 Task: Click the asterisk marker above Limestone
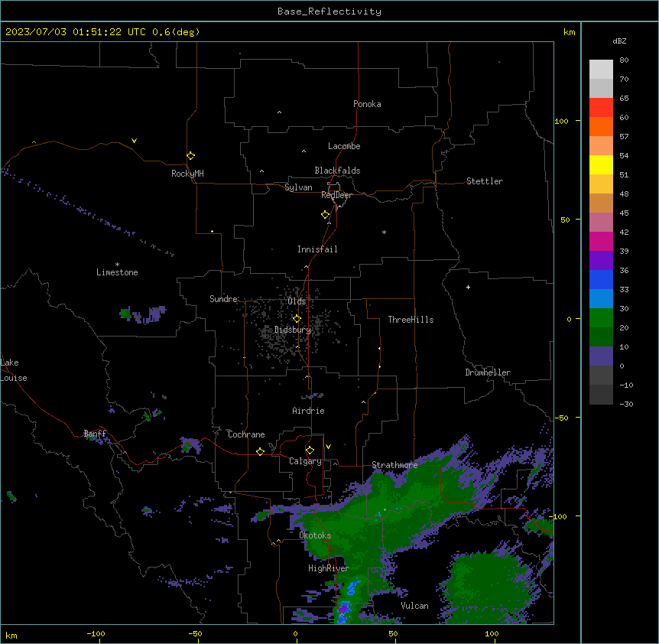pos(117,265)
